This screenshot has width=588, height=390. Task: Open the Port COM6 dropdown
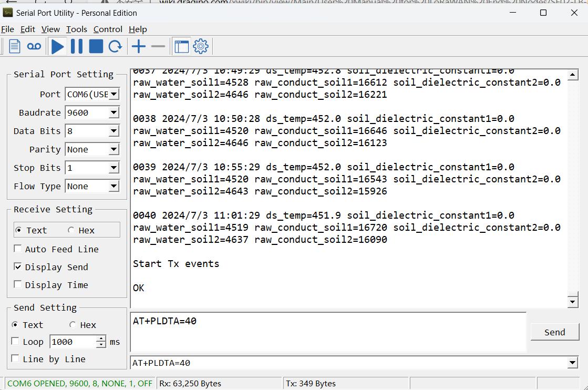point(114,94)
